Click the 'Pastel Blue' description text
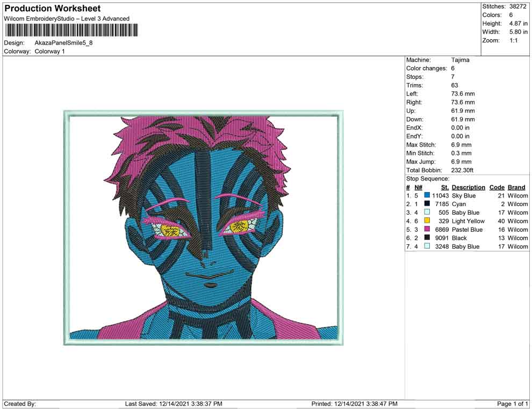Screen dimensions: 532x409 pos(467,229)
